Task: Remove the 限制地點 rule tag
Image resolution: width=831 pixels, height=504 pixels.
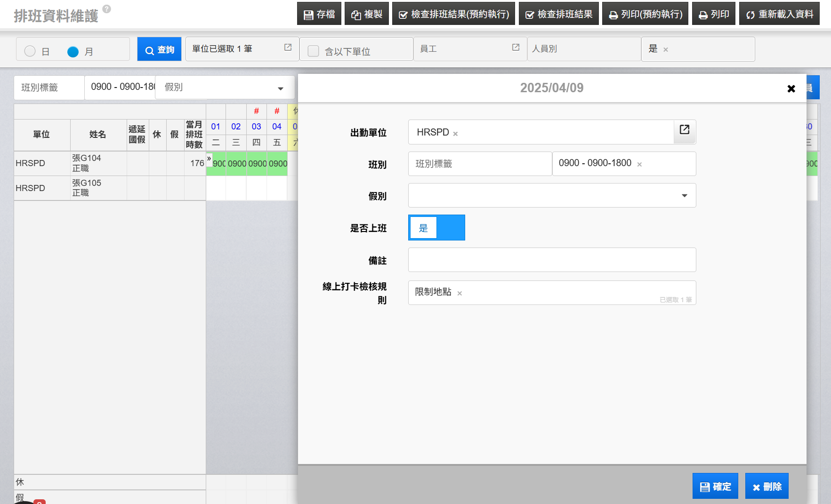Action: coord(460,294)
